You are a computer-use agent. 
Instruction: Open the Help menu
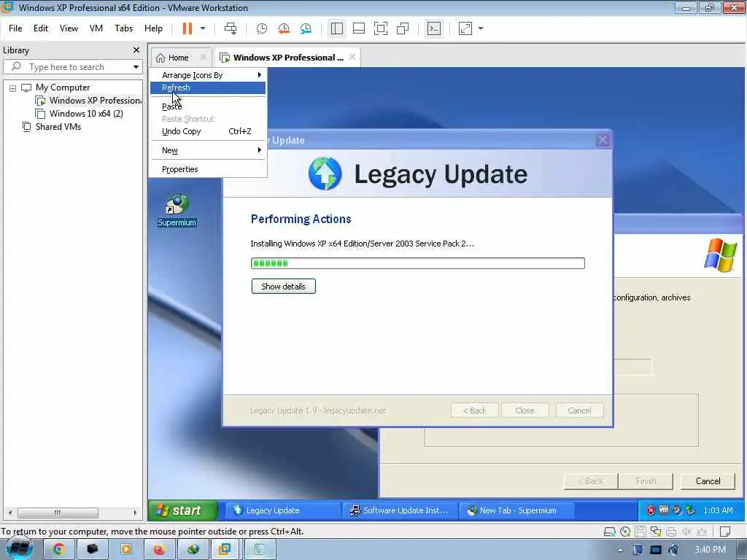pyautogui.click(x=153, y=28)
